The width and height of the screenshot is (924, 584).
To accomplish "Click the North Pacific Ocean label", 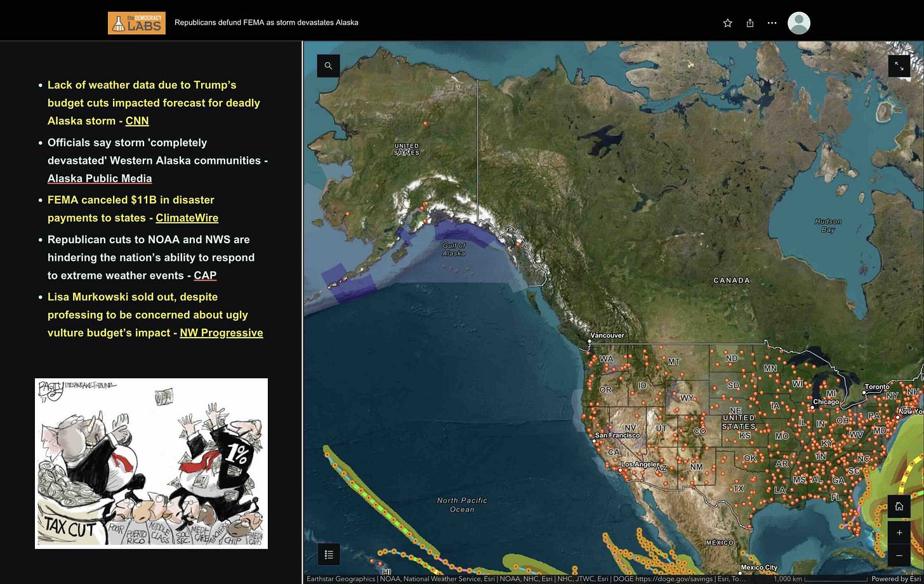I will (x=461, y=505).
